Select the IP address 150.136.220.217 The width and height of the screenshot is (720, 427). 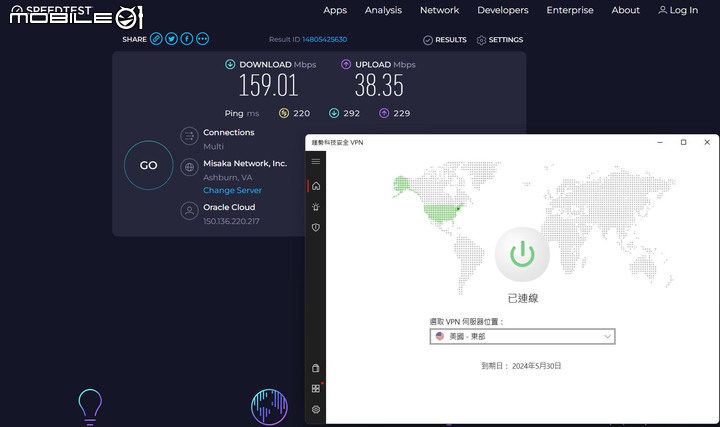[x=231, y=221]
